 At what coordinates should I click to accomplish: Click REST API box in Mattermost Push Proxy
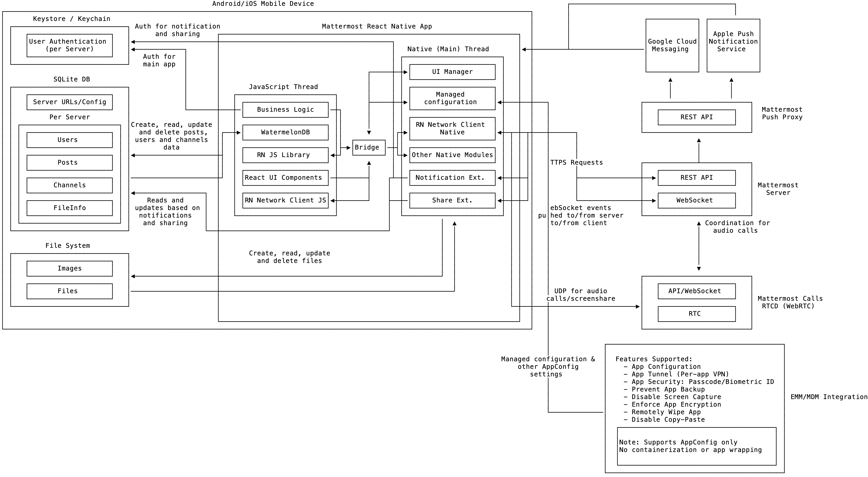coord(697,117)
